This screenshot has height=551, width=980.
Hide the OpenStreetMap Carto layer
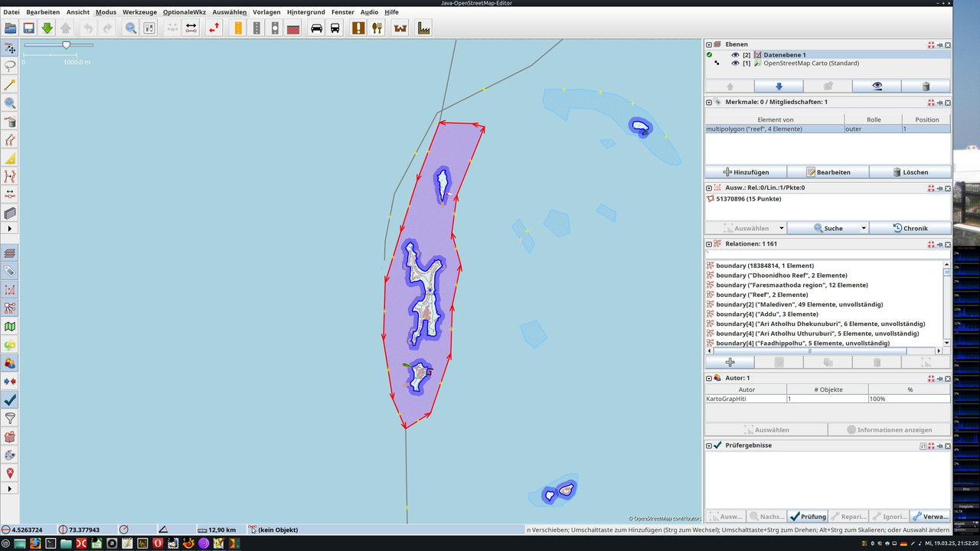click(735, 64)
